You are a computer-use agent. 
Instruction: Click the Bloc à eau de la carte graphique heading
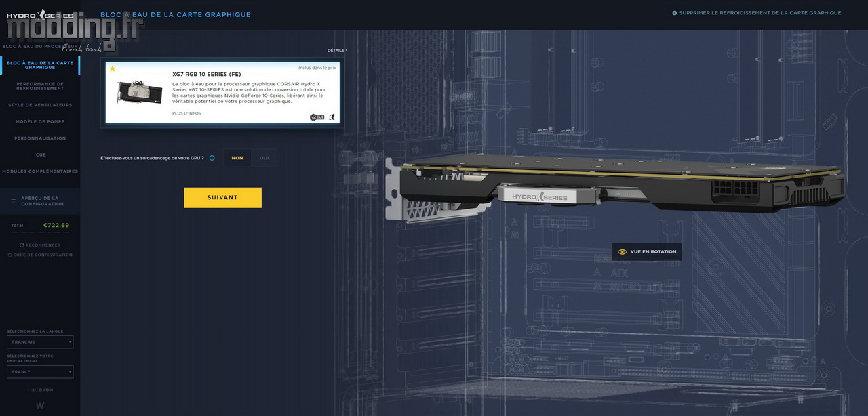[x=176, y=14]
